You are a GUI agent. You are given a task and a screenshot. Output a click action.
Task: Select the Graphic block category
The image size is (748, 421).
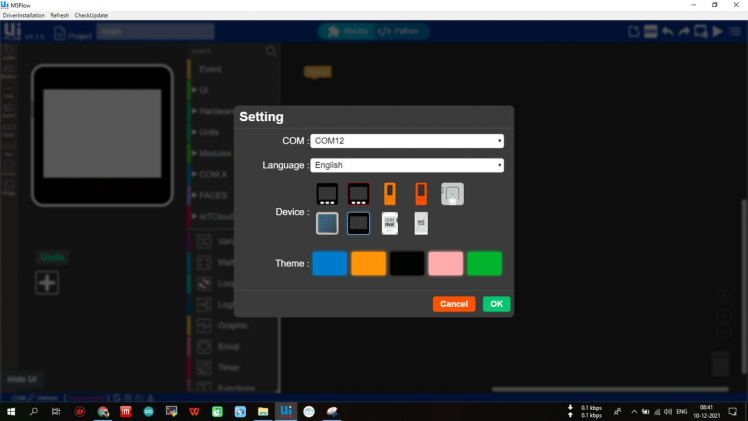[233, 326]
